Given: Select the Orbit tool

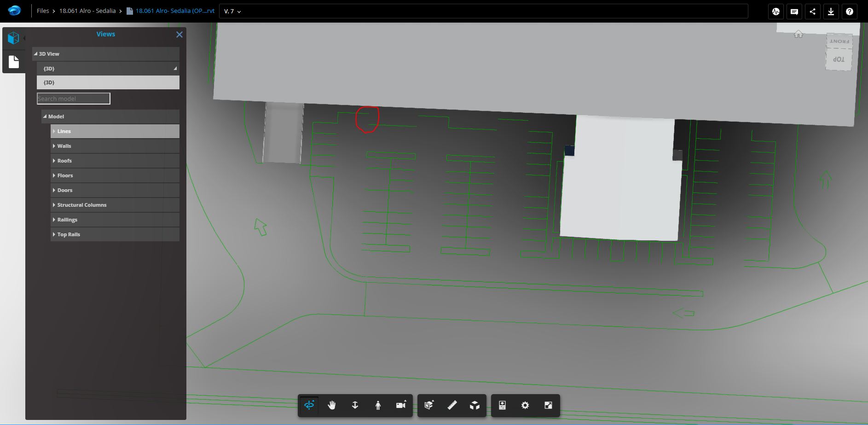Looking at the screenshot, I should [309, 406].
